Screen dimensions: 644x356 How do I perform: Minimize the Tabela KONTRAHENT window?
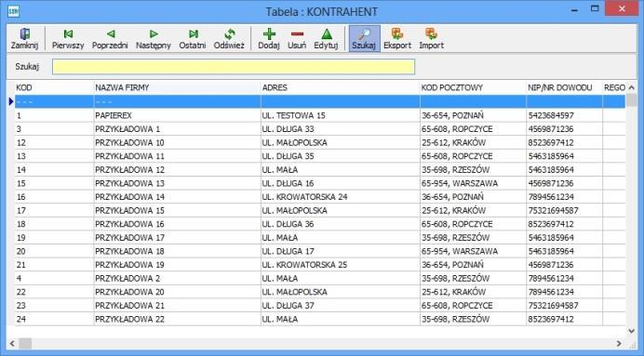[x=575, y=9]
